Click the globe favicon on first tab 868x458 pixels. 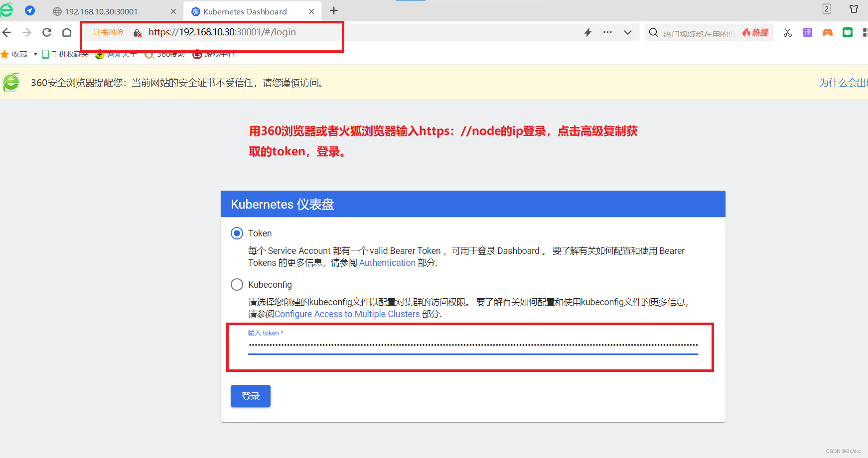click(57, 11)
